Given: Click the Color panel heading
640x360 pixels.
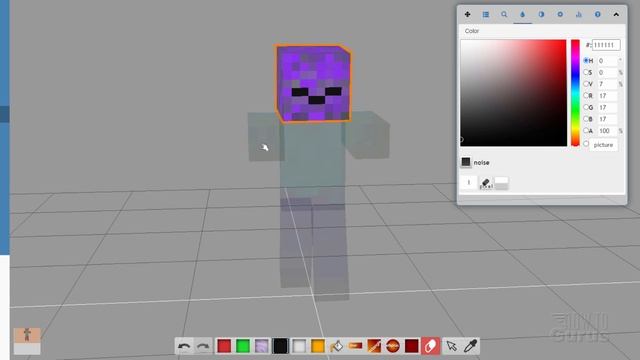Looking at the screenshot, I should [471, 31].
